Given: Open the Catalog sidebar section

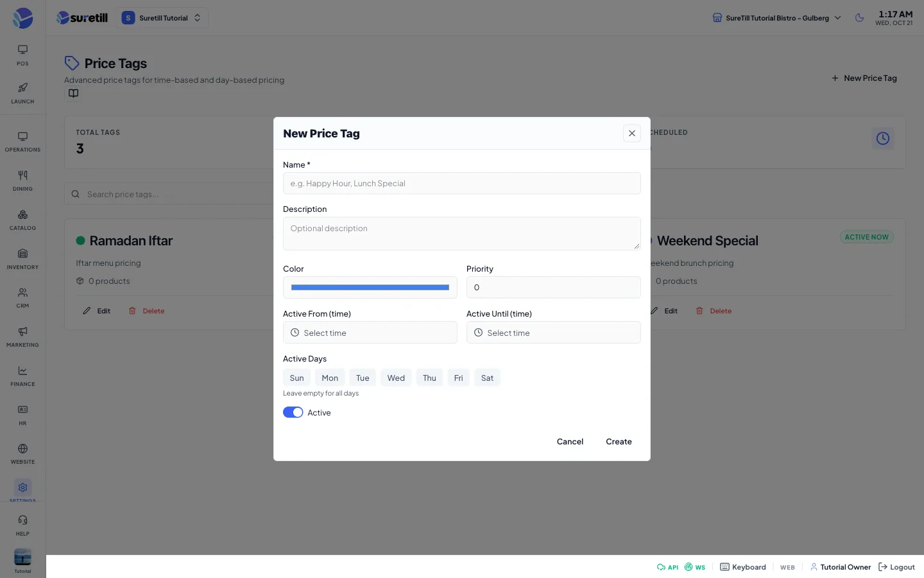Looking at the screenshot, I should 22,220.
